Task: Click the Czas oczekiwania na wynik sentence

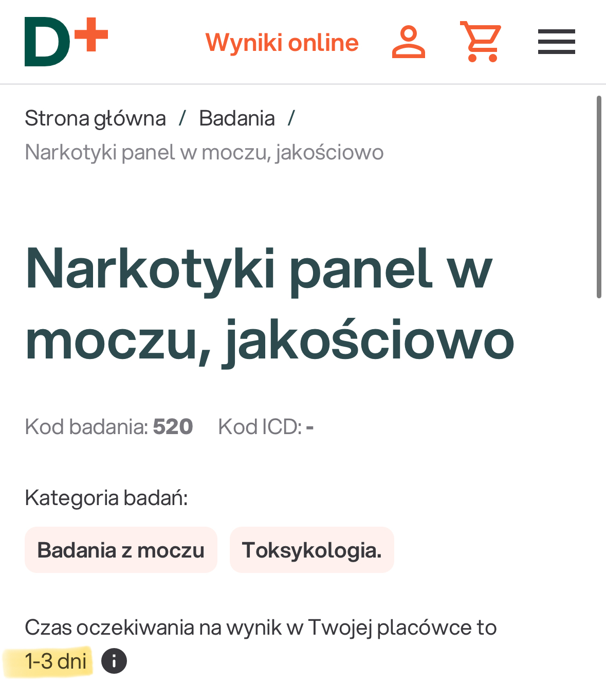Action: pos(261,627)
